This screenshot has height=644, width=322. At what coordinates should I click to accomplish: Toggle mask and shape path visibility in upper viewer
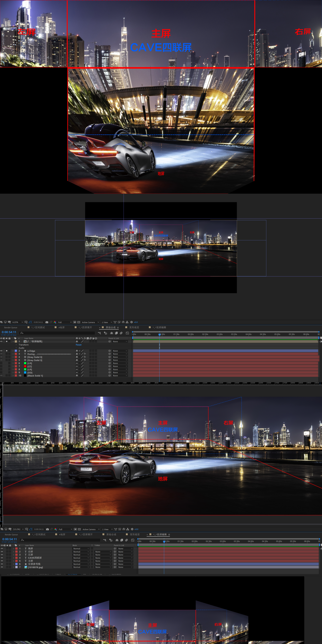(30, 322)
